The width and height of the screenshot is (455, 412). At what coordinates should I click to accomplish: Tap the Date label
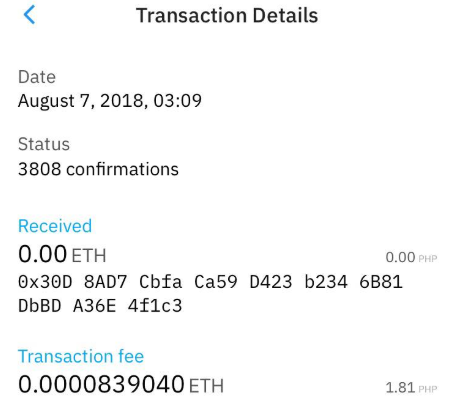(x=37, y=77)
